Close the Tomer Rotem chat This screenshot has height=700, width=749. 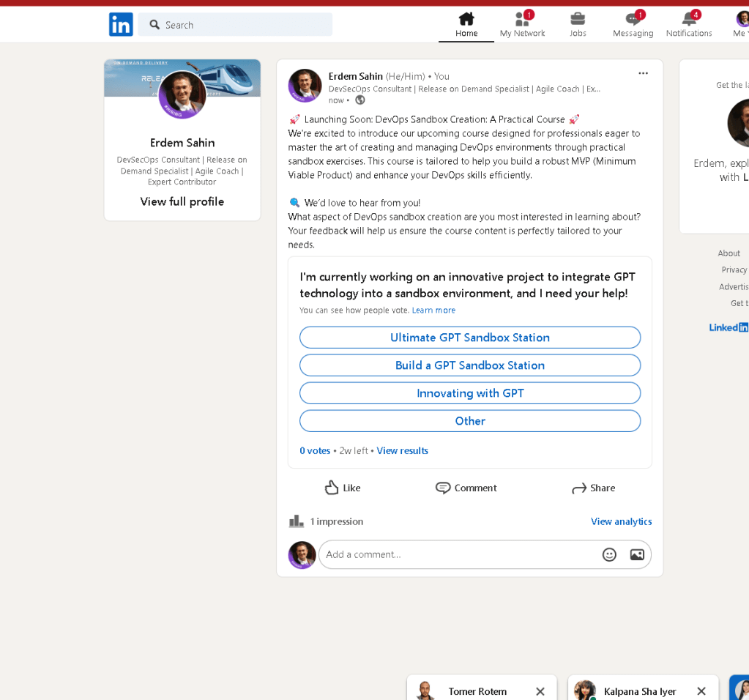(540, 691)
